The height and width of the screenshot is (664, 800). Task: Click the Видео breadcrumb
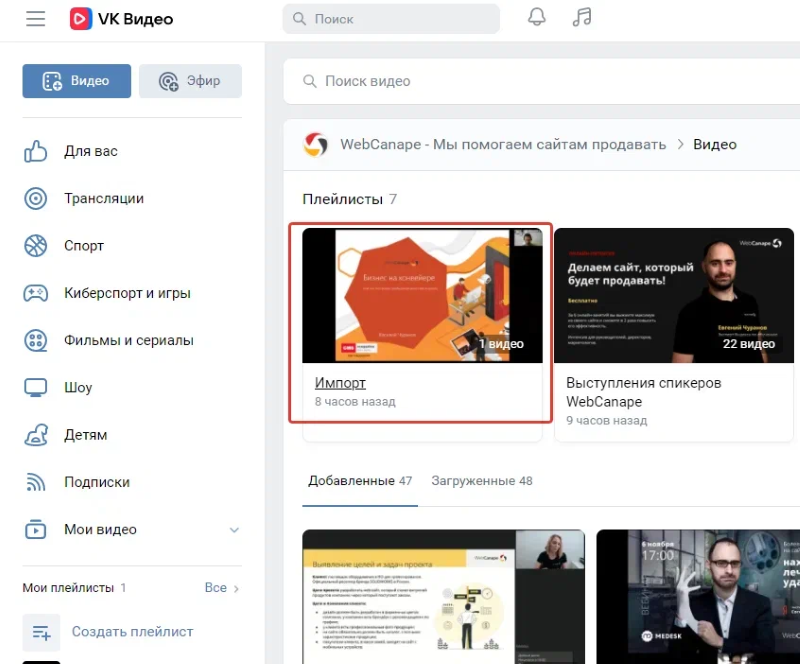click(714, 145)
